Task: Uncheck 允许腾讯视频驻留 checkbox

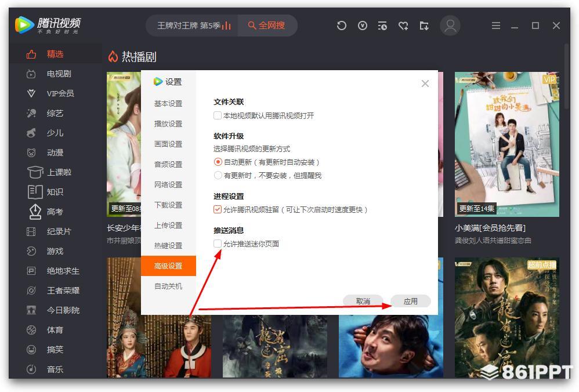Action: pos(218,210)
